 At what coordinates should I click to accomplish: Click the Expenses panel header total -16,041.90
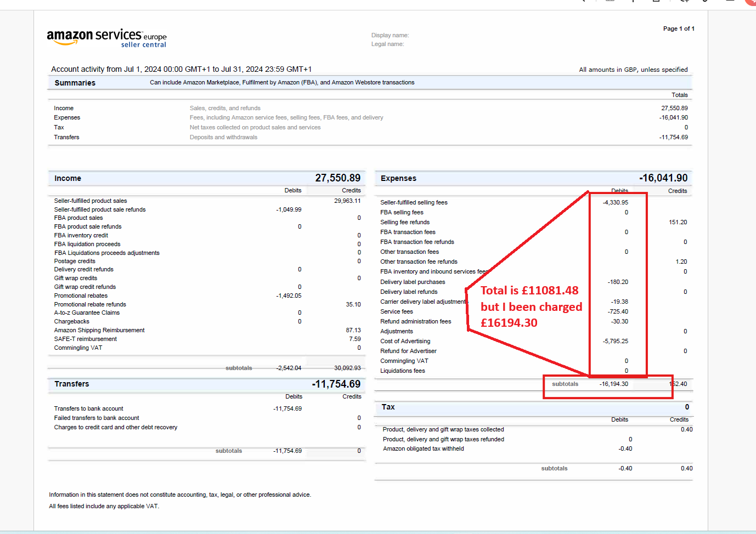(x=663, y=178)
